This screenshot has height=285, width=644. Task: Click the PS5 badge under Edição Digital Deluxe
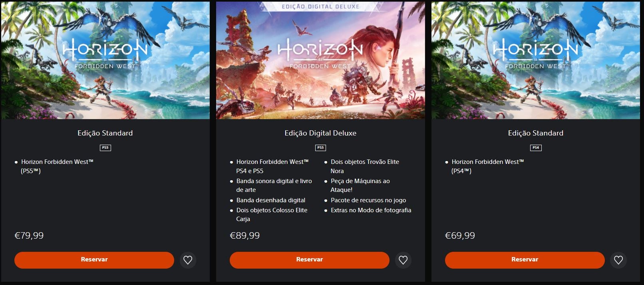(320, 148)
